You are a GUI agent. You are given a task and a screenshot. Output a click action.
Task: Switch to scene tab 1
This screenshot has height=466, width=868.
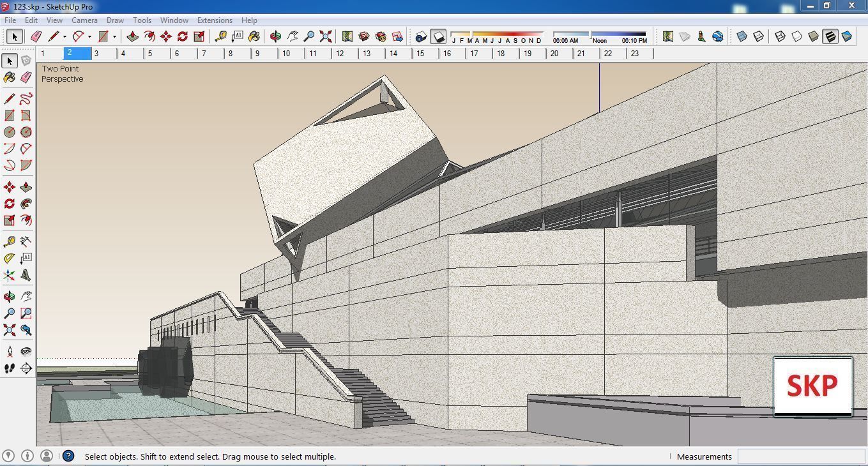[50, 54]
